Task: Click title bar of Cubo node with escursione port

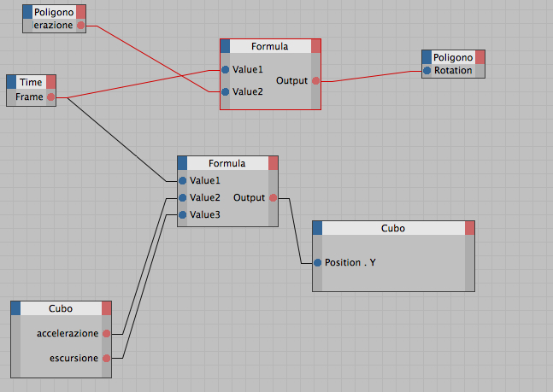Action: click(x=61, y=308)
